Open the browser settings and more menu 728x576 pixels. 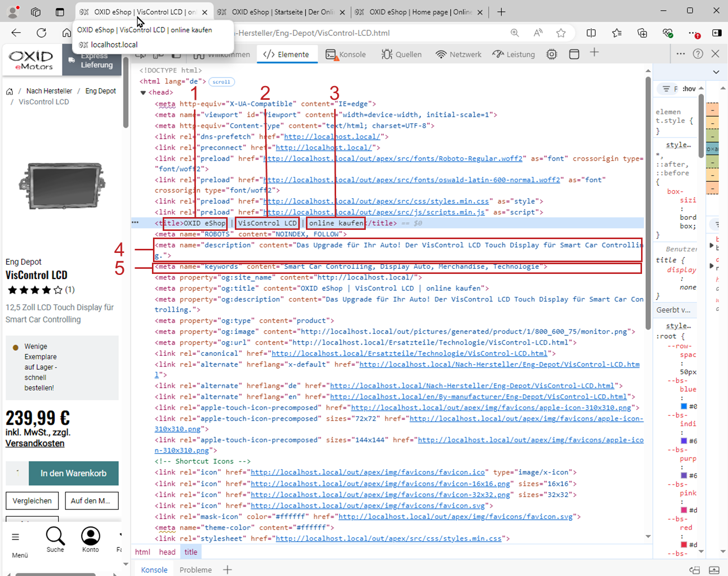[x=693, y=33]
